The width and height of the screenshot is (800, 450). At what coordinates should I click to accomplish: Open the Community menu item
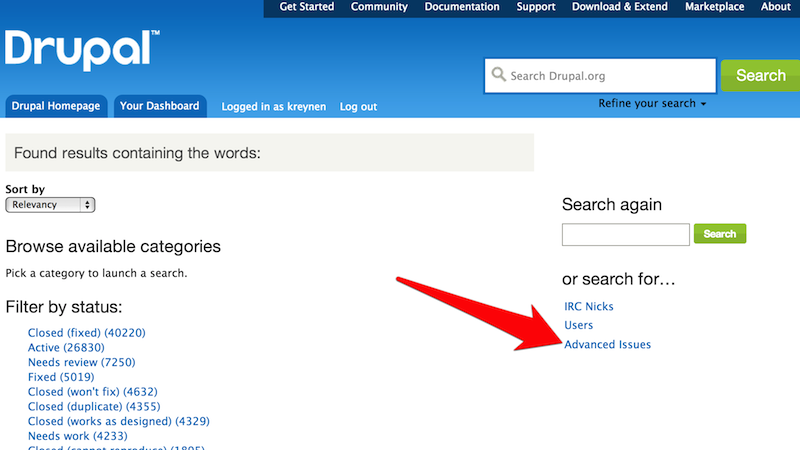pos(379,7)
